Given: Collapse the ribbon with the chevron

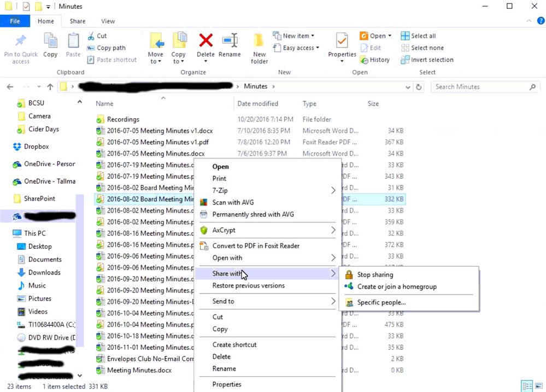Looking at the screenshot, I should (x=529, y=21).
